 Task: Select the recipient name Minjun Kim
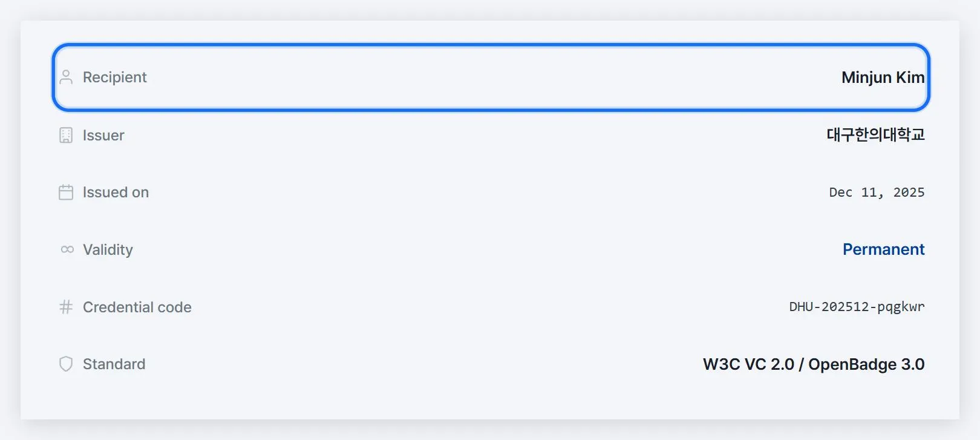tap(883, 77)
